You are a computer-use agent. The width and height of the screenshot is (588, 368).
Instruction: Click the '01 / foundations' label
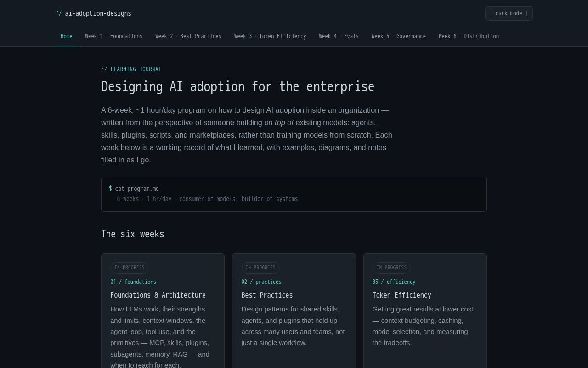click(133, 282)
